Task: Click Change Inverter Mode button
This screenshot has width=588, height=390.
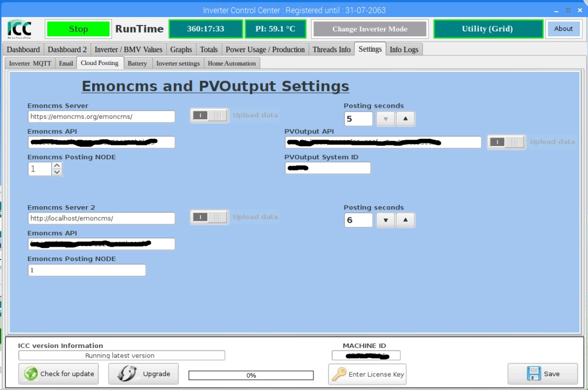Action: click(370, 29)
